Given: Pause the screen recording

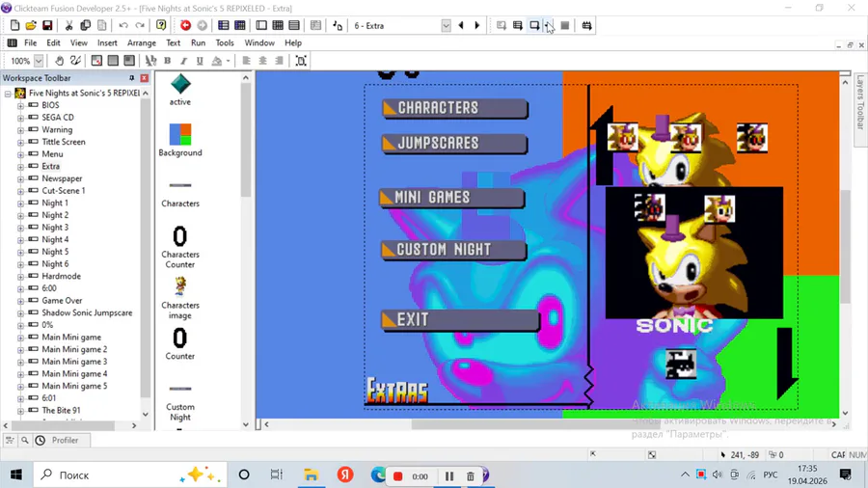Looking at the screenshot, I should 448,475.
